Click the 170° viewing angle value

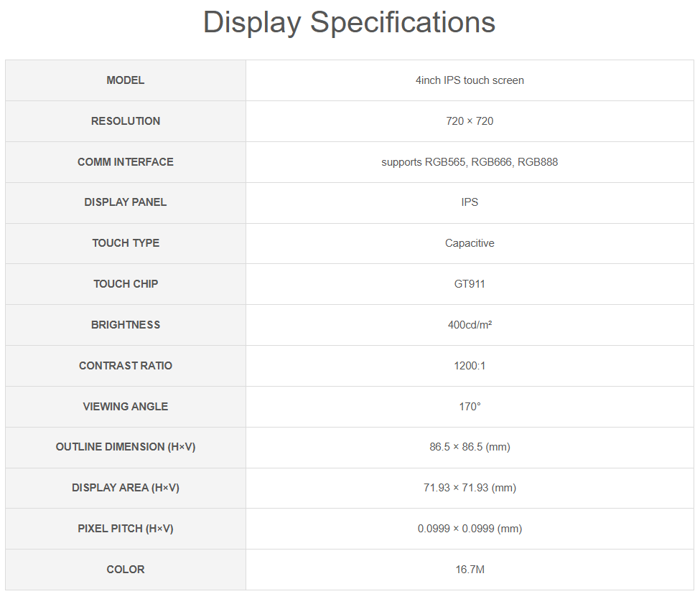pyautogui.click(x=470, y=407)
